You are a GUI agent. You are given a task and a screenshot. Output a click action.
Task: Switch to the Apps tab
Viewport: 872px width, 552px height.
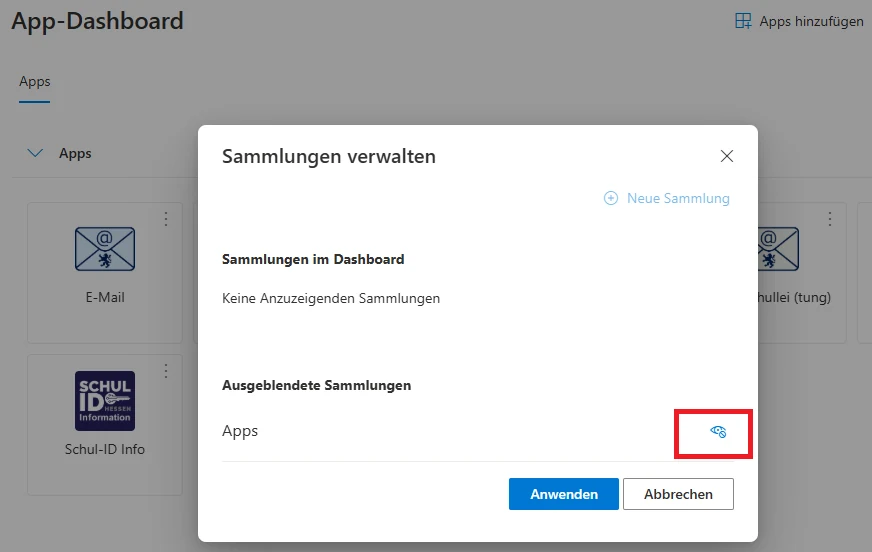[34, 82]
